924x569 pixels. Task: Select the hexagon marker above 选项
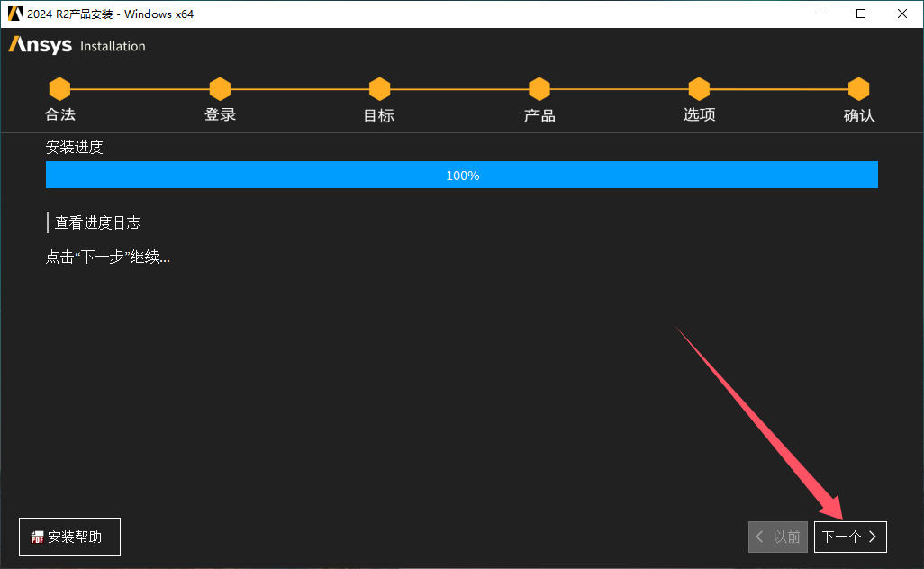pyautogui.click(x=699, y=89)
